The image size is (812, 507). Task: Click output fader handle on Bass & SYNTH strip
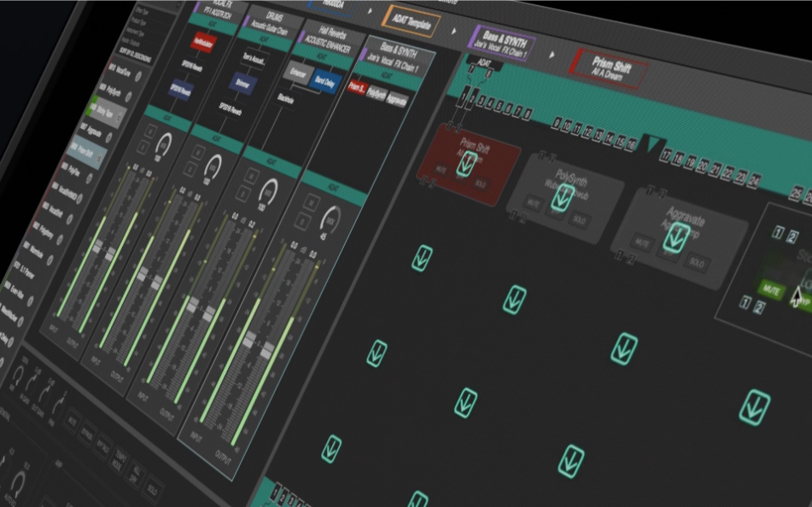click(x=266, y=351)
